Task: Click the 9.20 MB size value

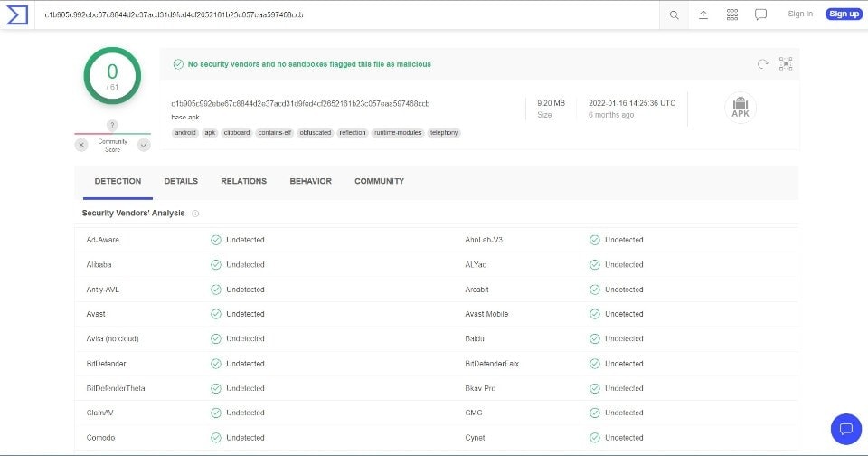Action: coord(551,104)
